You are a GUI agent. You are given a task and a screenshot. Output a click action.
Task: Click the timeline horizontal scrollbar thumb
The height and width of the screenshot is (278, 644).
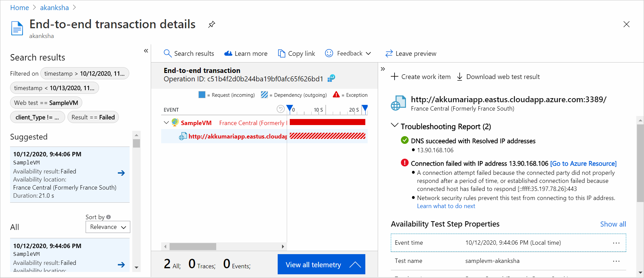(193, 247)
